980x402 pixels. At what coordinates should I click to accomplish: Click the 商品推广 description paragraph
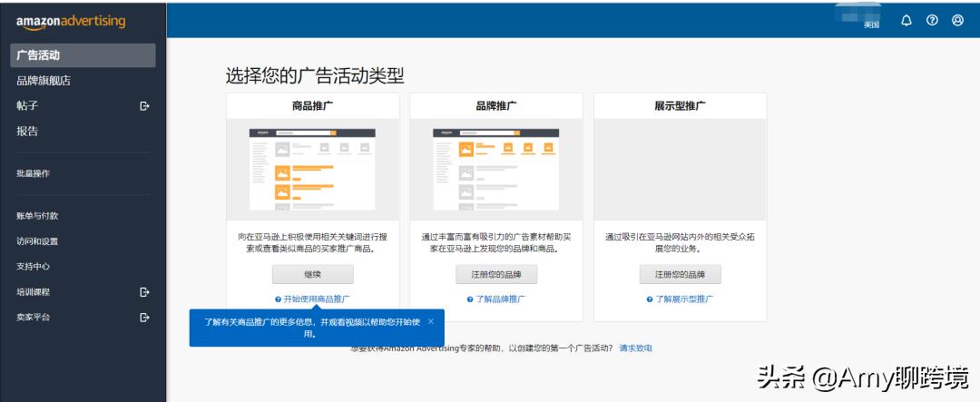[x=312, y=243]
